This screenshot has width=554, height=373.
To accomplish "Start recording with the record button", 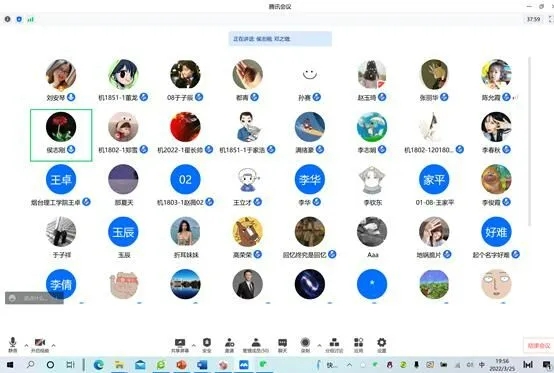I will click(305, 345).
